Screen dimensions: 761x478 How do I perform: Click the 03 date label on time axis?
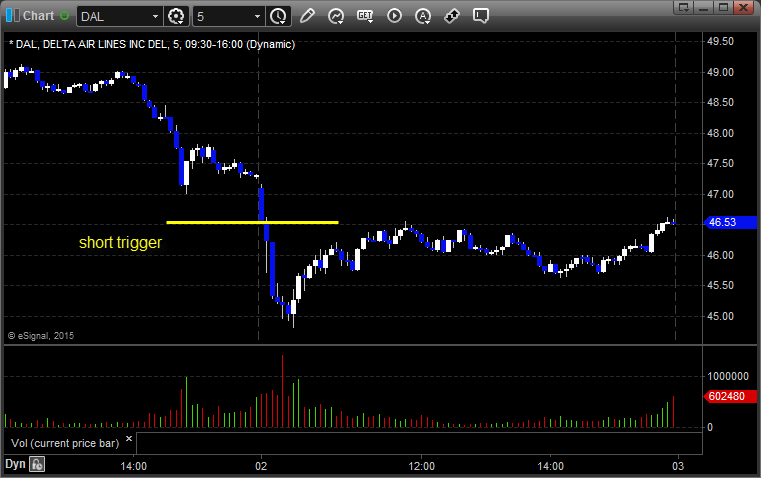pos(678,466)
